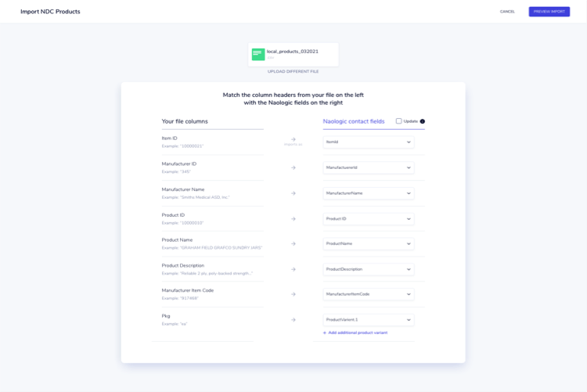The image size is (587, 392).
Task: Click the example value "10000021"
Action: pos(192,146)
